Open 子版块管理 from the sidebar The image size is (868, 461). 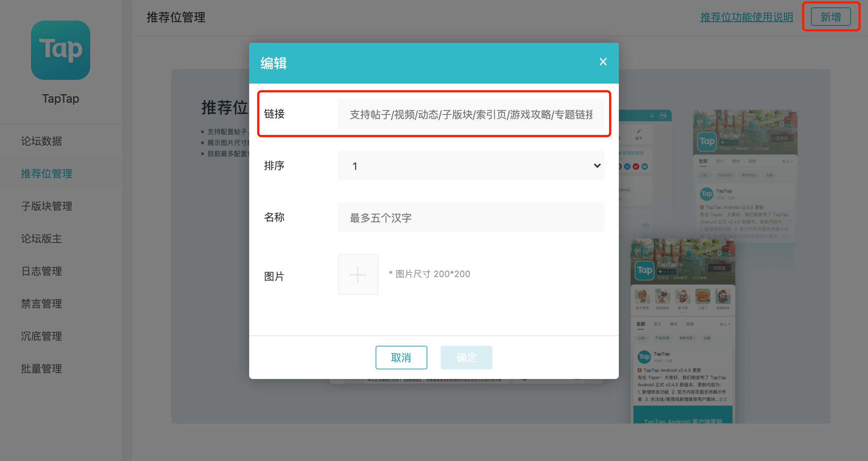(46, 206)
